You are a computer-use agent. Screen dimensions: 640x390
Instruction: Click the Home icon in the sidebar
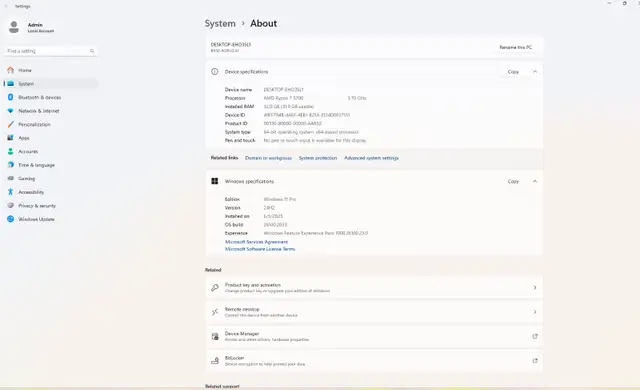point(11,70)
